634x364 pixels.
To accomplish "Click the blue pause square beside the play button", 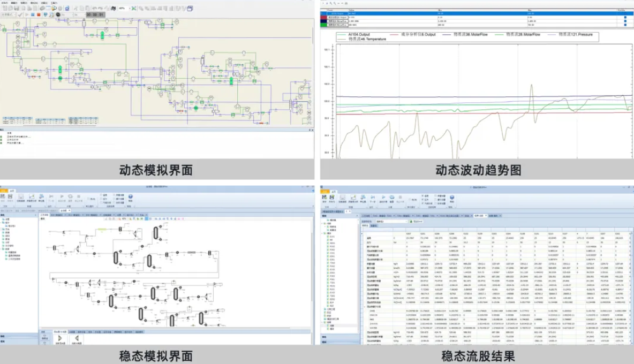I will point(33,15).
